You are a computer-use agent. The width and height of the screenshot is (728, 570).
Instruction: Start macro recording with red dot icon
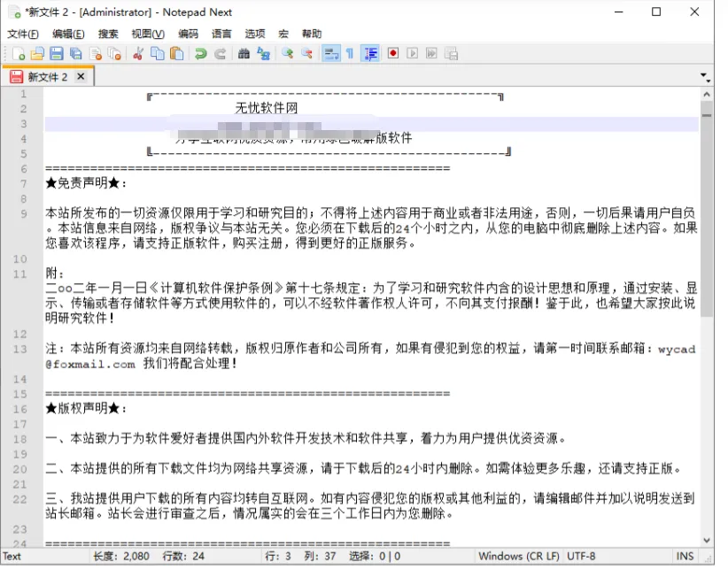tap(393, 54)
